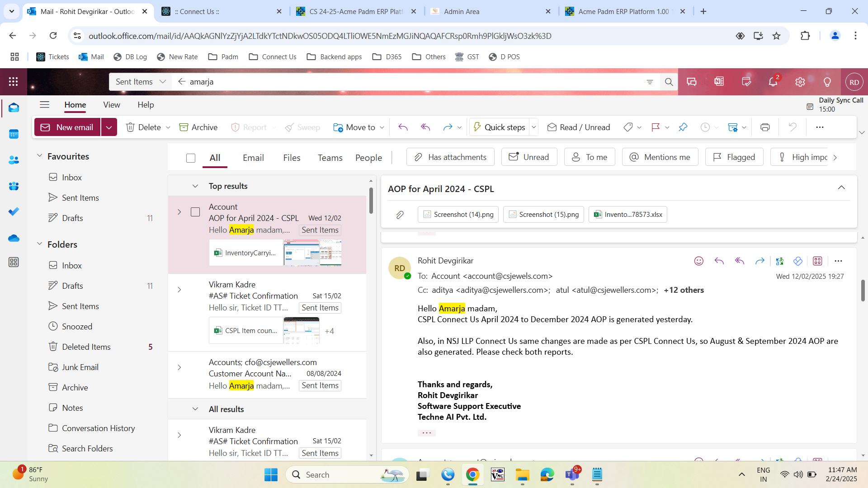Go back from search with the arrow
The height and width of the screenshot is (488, 868).
tap(182, 81)
